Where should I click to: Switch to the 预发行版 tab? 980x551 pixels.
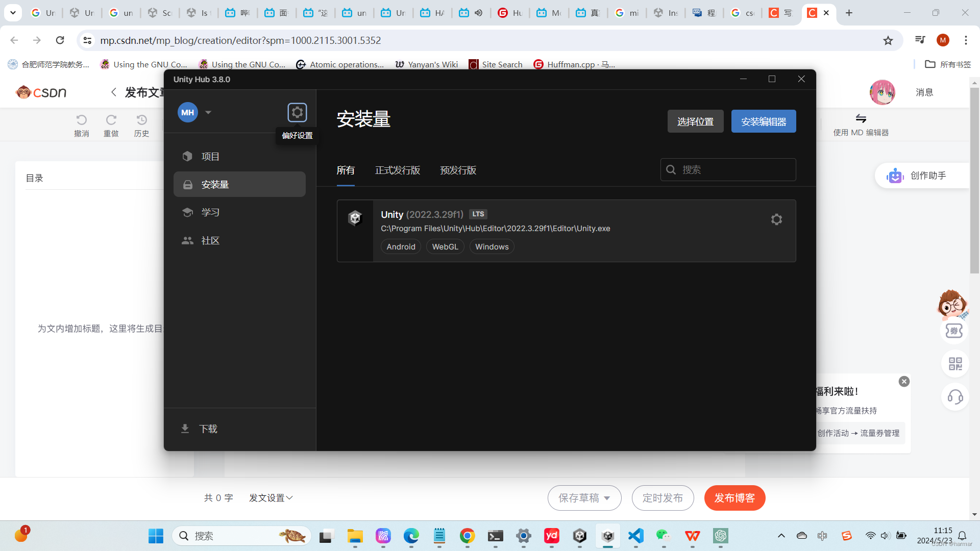pyautogui.click(x=458, y=170)
